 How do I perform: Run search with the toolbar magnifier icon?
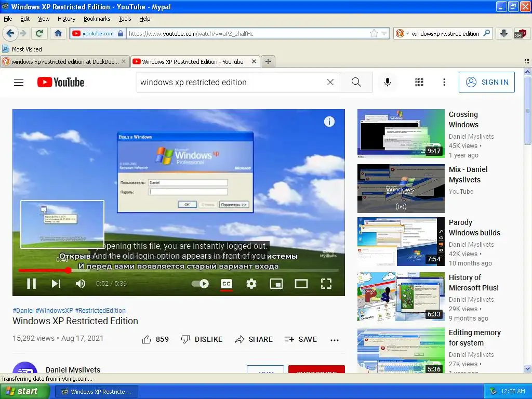pyautogui.click(x=487, y=33)
